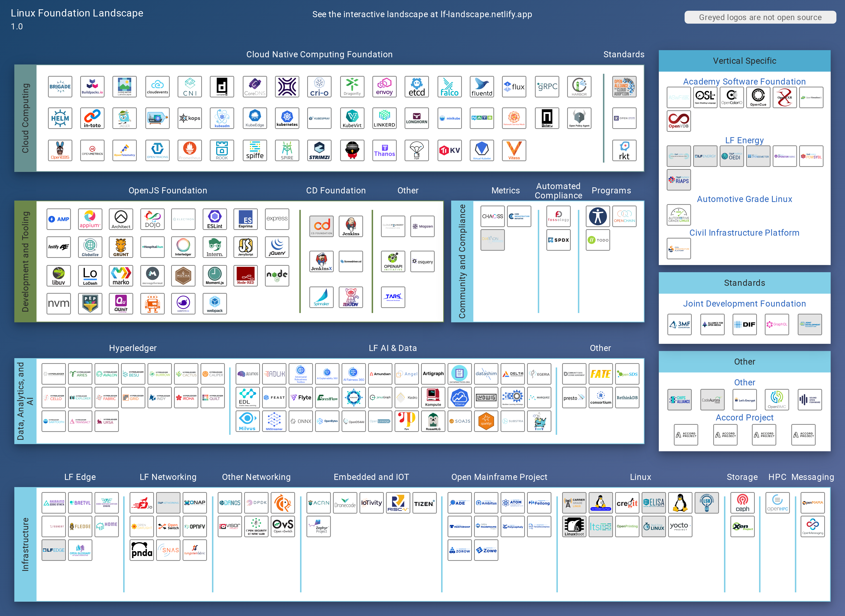Open the ONNX project icon
This screenshot has width=845, height=616.
tap(301, 421)
